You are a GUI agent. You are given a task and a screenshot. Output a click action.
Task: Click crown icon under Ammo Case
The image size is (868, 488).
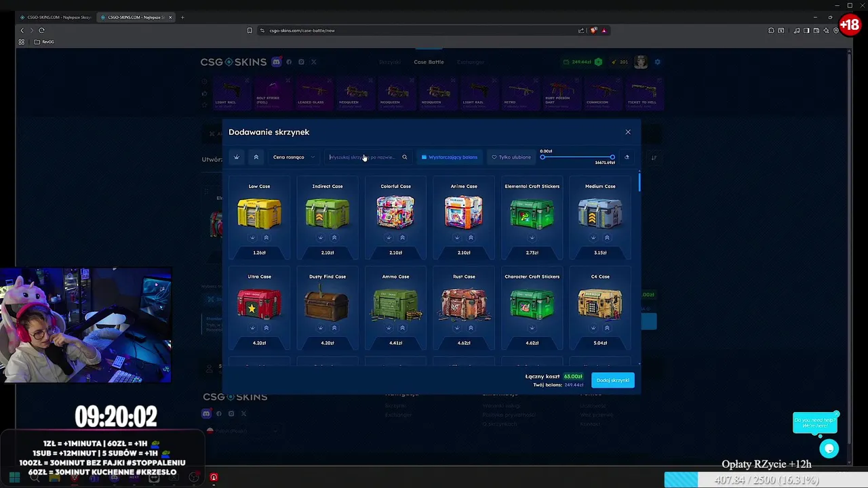(389, 328)
